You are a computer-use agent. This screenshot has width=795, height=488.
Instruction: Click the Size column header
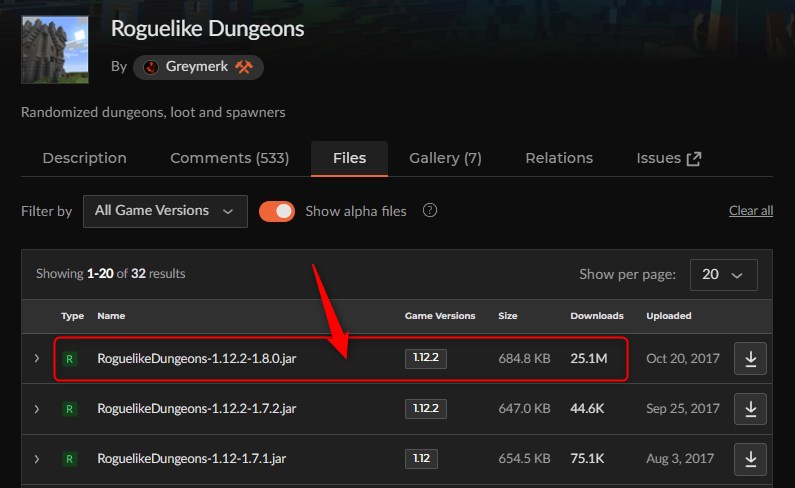click(508, 316)
